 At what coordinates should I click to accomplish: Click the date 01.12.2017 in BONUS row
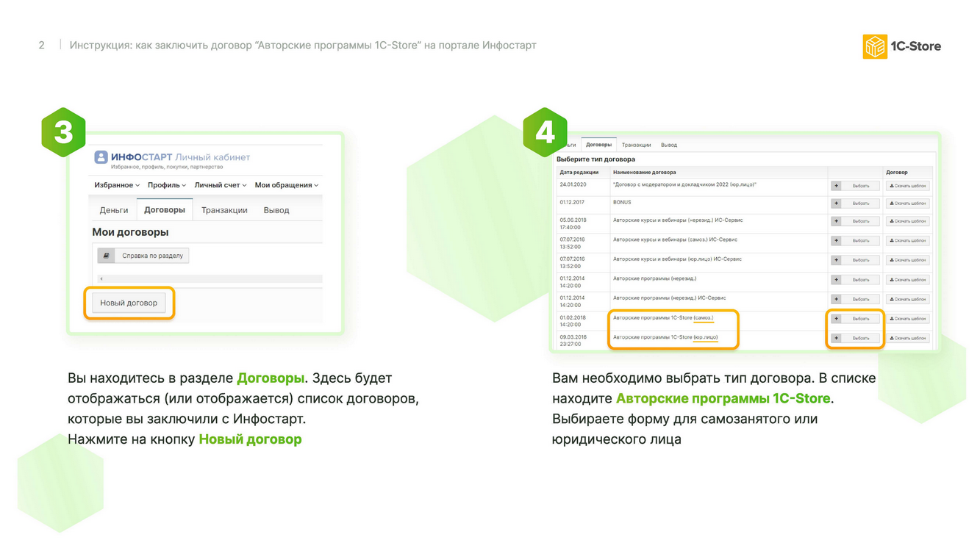tap(572, 202)
